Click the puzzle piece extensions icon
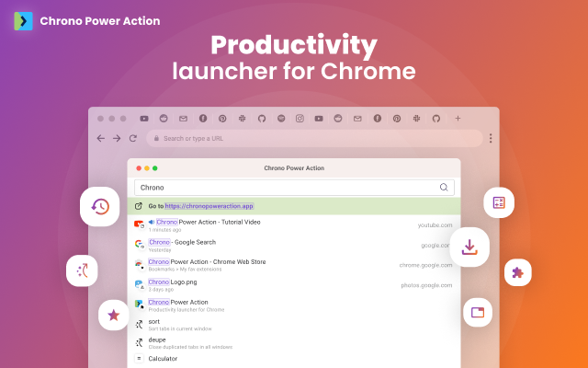This screenshot has height=368, width=588. 517,272
